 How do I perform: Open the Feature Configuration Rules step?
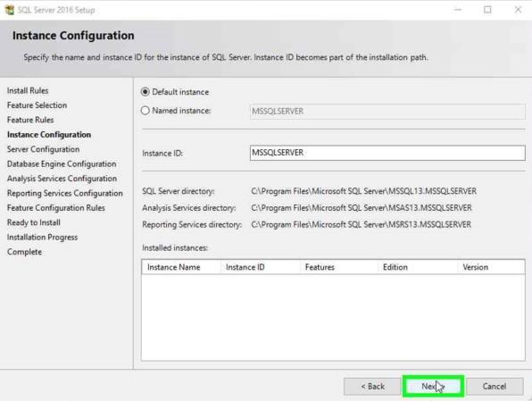pos(56,207)
